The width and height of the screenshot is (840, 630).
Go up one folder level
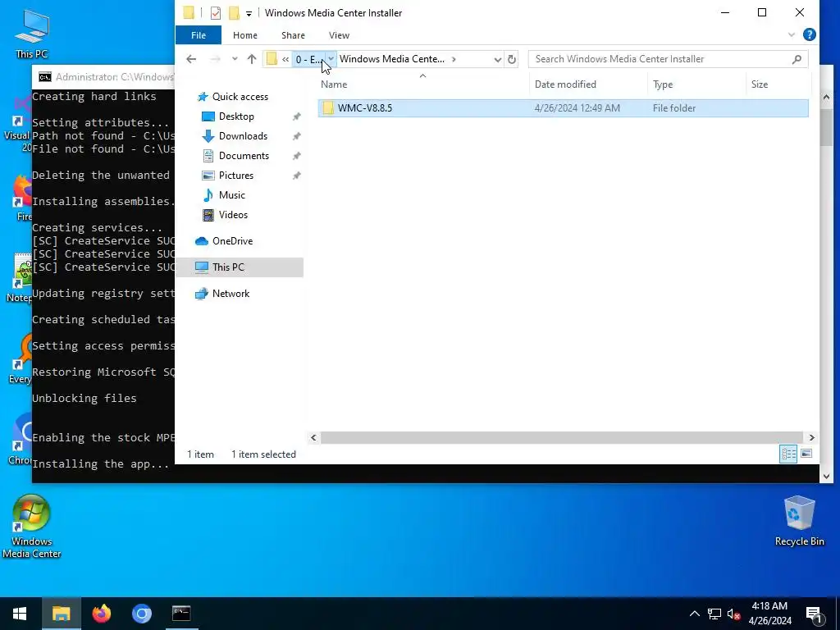point(252,59)
